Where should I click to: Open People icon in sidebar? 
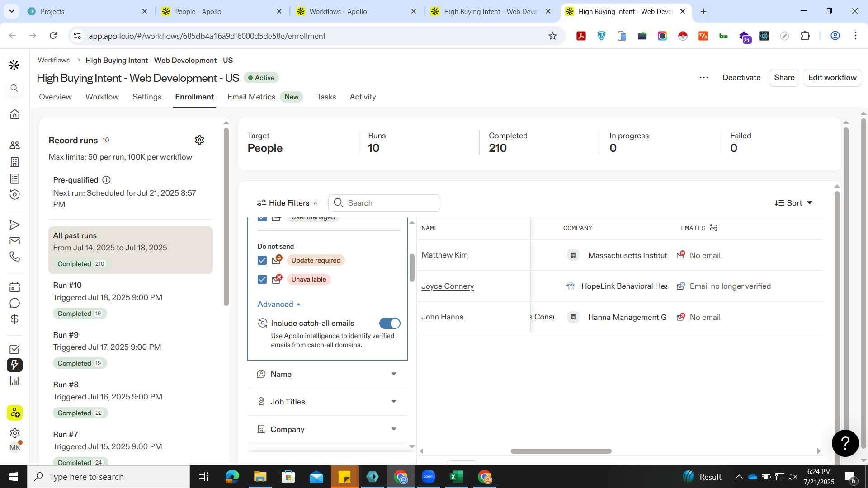[14, 145]
